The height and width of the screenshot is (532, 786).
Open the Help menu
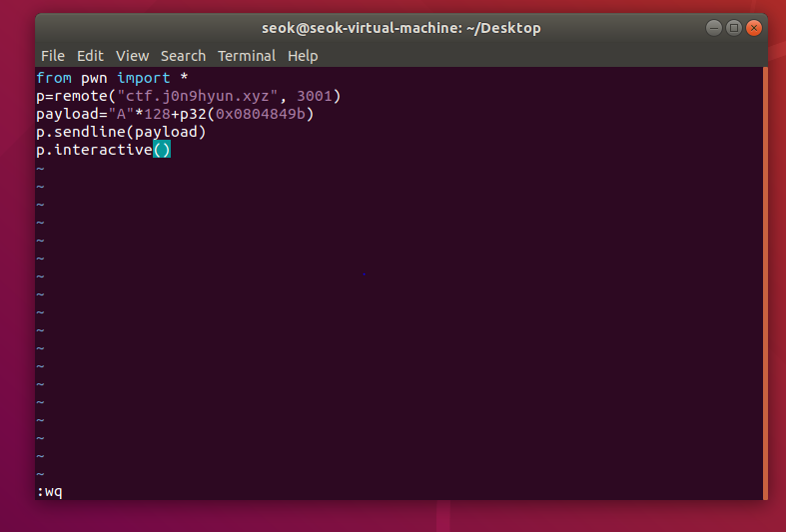point(303,56)
